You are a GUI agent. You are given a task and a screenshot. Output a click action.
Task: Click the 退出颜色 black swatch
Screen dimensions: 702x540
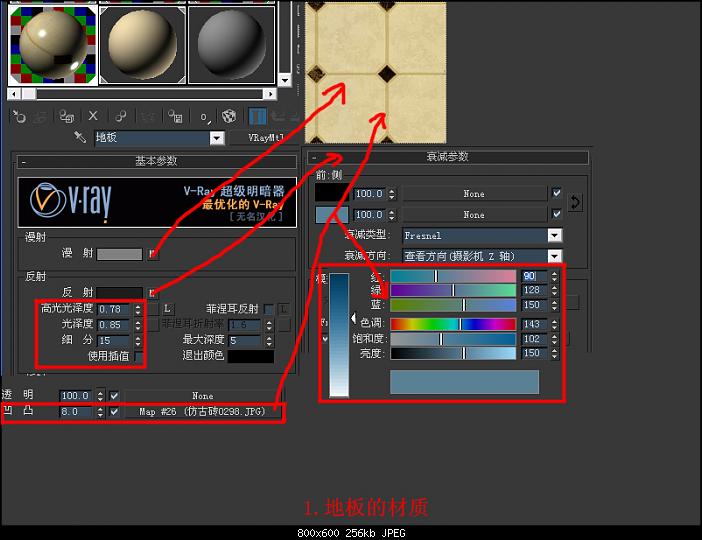click(x=251, y=356)
